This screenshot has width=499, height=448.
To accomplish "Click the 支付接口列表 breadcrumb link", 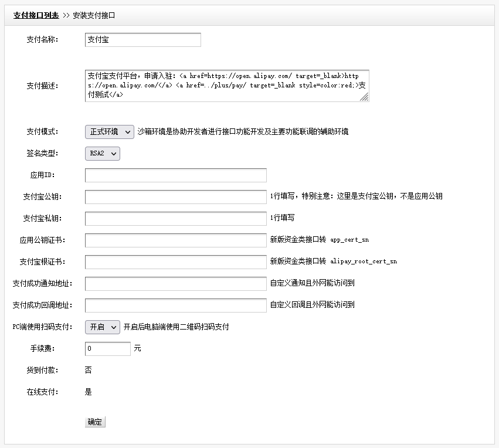I will pos(36,16).
